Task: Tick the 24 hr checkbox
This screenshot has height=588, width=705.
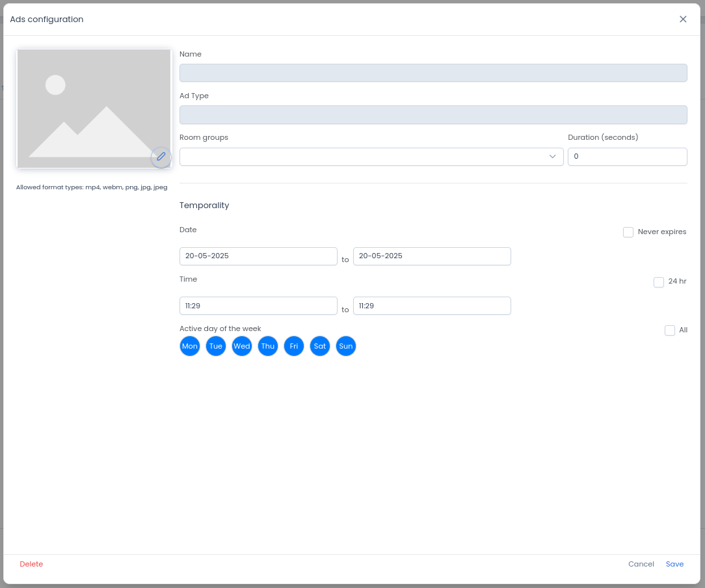Action: 659,282
